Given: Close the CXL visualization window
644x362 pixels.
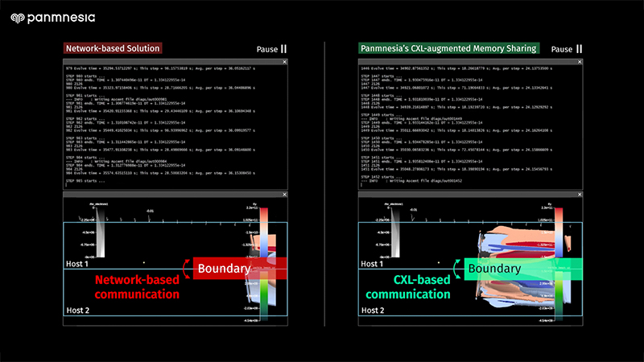Looking at the screenshot, I should tap(580, 195).
